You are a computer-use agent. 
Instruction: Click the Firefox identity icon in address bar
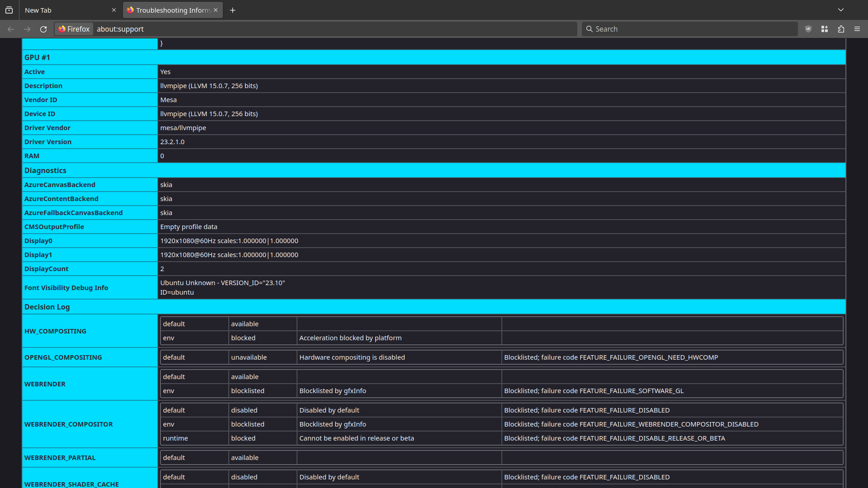click(74, 29)
